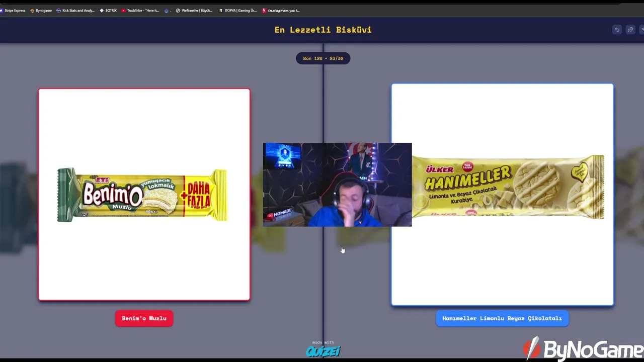Click the En Lezzetli Bisküvi title
Viewport: 644px width, 362px height.
[323, 30]
